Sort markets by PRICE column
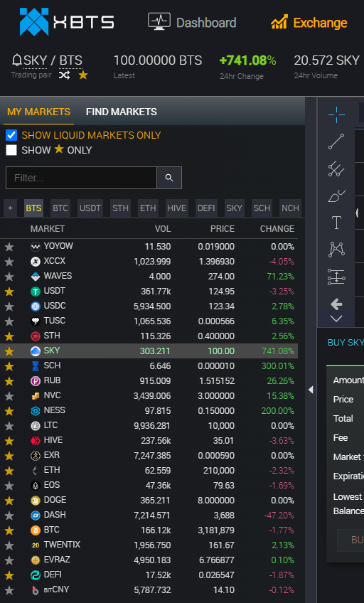This screenshot has height=603, width=364. click(222, 229)
